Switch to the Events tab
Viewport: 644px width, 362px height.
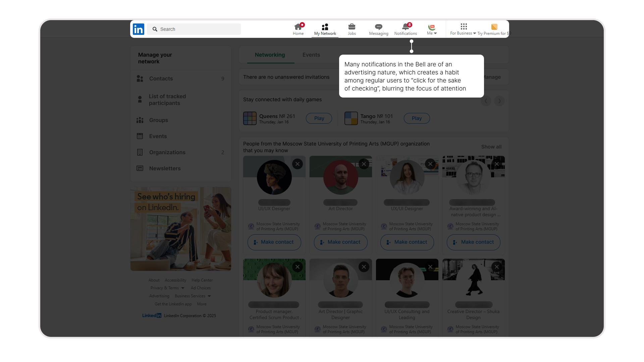(311, 55)
